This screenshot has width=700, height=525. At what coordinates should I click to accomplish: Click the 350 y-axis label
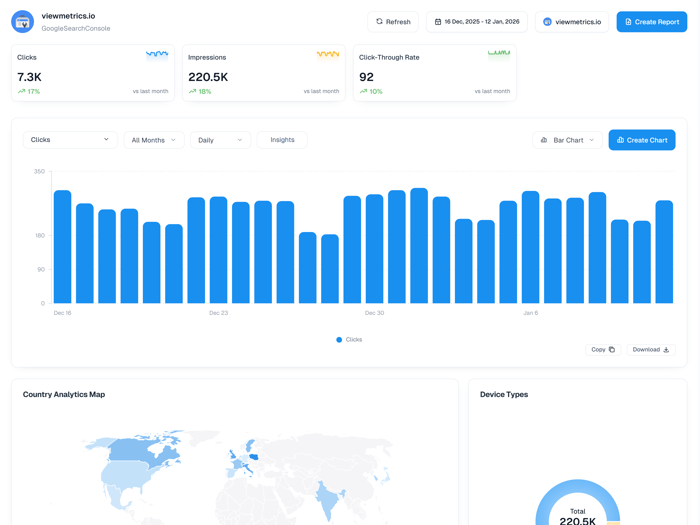pyautogui.click(x=39, y=171)
